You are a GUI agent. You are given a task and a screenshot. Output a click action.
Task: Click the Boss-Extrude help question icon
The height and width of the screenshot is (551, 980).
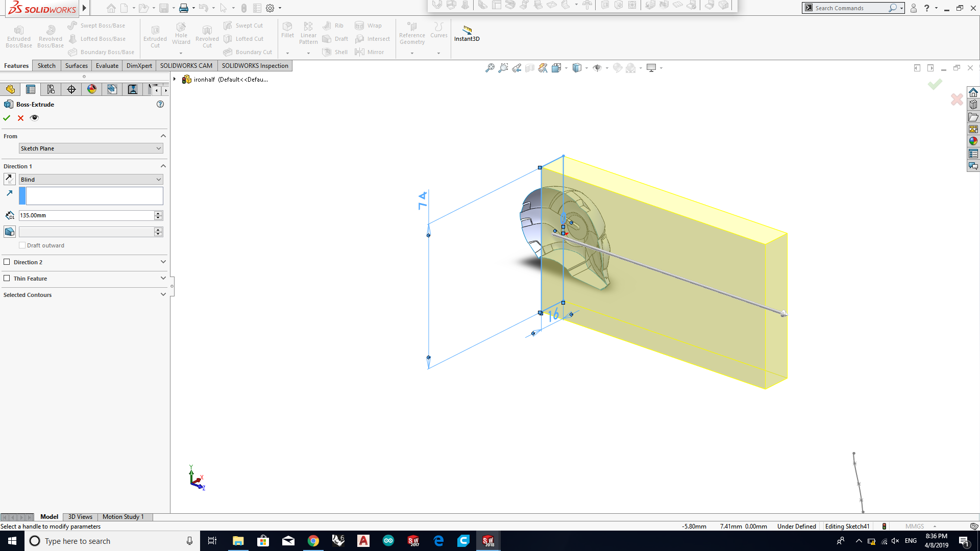tap(160, 104)
